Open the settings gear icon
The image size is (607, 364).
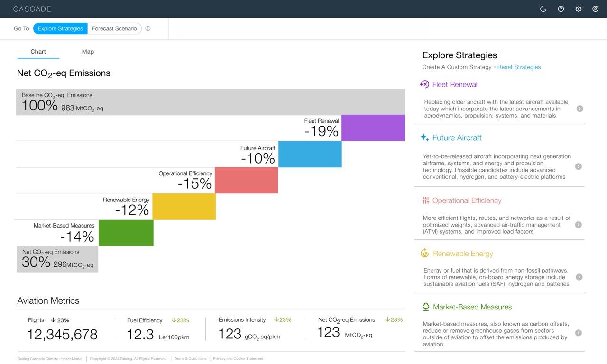[578, 9]
